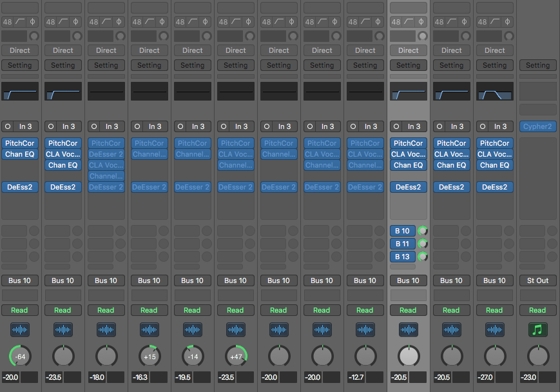Click the phase invert icon on channel one

34,21
